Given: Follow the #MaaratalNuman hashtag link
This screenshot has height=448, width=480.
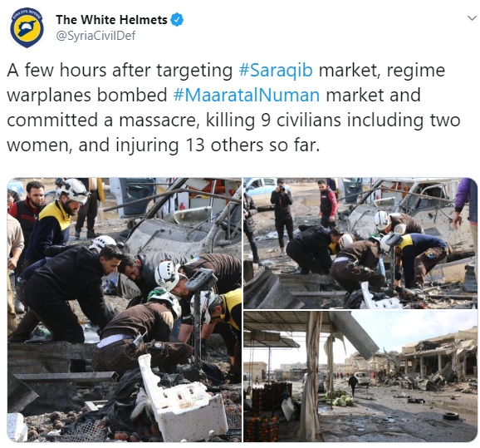Looking at the screenshot, I should tap(247, 95).
